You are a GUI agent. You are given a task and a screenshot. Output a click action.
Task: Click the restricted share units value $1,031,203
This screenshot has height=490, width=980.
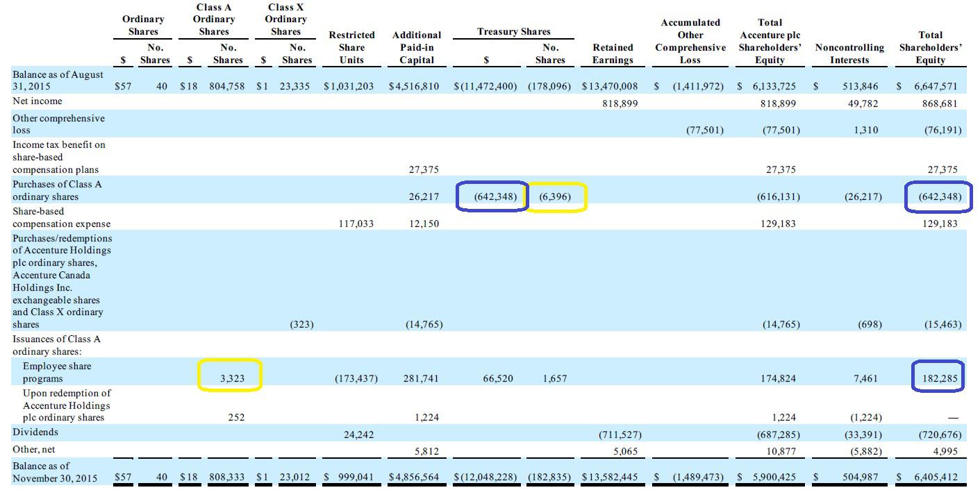click(349, 87)
